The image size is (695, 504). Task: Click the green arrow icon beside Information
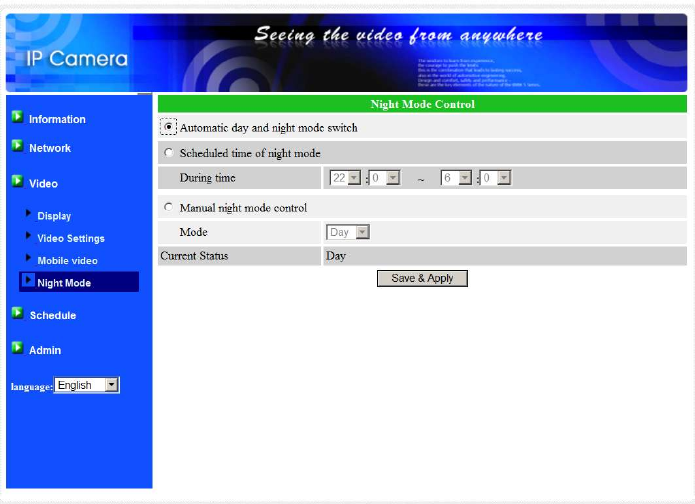point(17,117)
